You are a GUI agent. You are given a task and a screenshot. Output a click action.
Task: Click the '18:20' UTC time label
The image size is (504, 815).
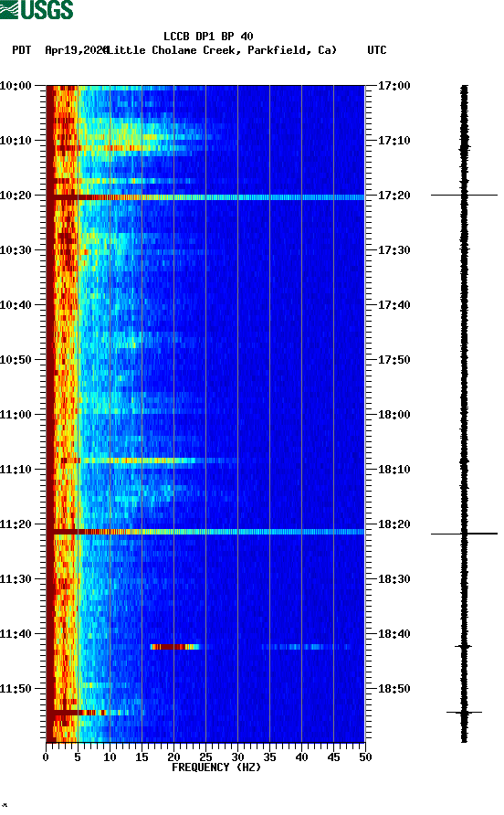(x=394, y=524)
